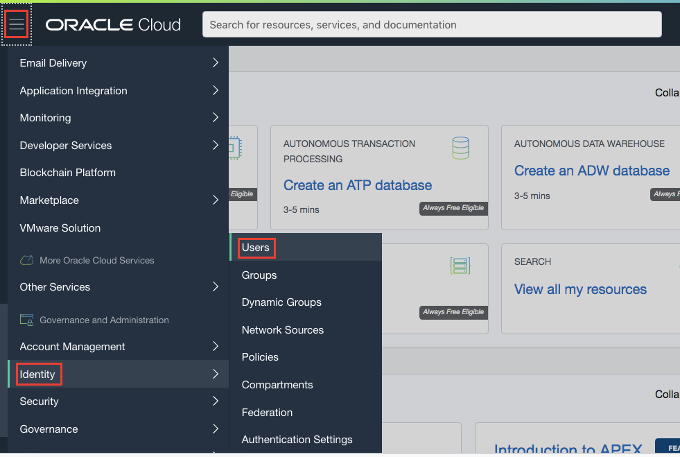
Task: Expand the Other Services chevron
Action: [x=216, y=287]
